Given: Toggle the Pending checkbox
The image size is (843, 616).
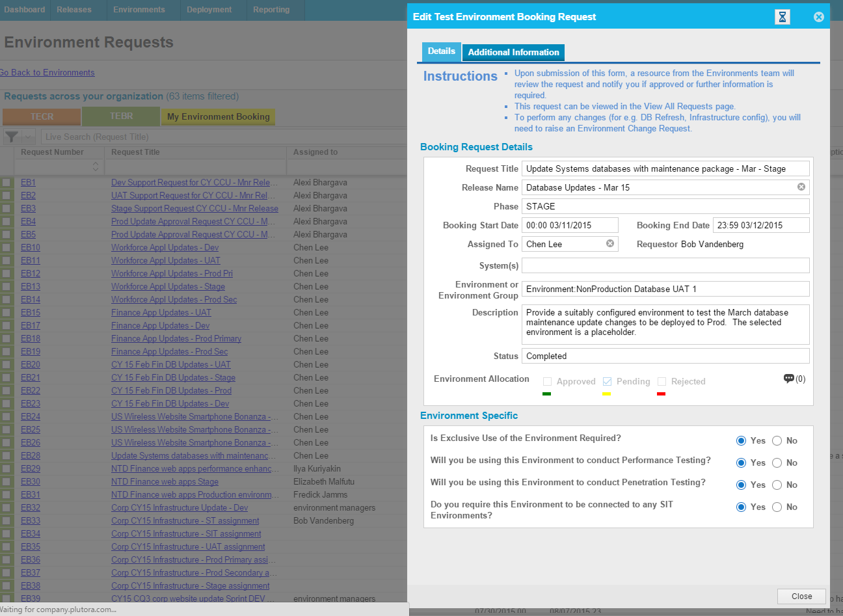Looking at the screenshot, I should pos(607,382).
